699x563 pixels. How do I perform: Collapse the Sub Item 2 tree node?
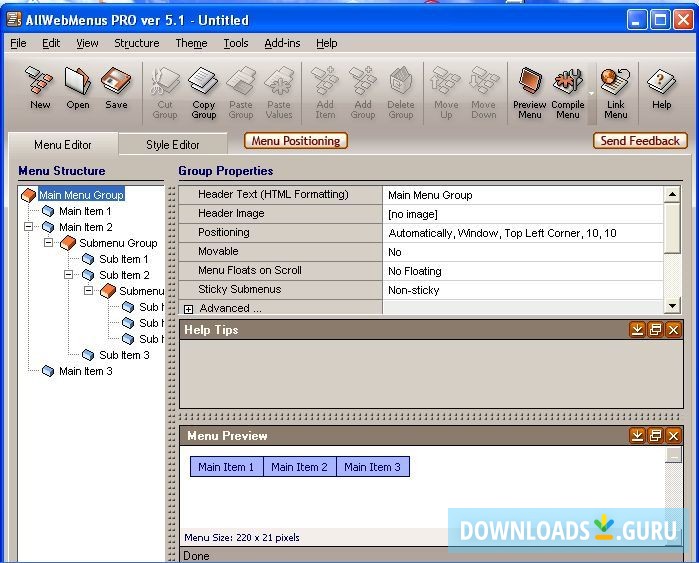pos(69,275)
